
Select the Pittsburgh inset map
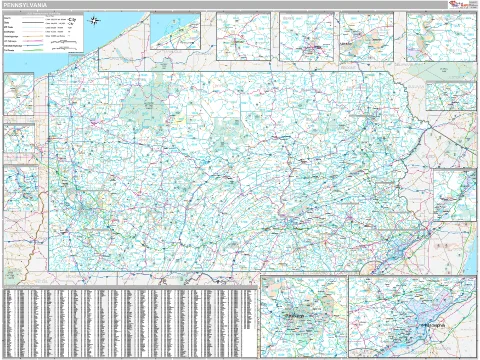[x=304, y=317]
